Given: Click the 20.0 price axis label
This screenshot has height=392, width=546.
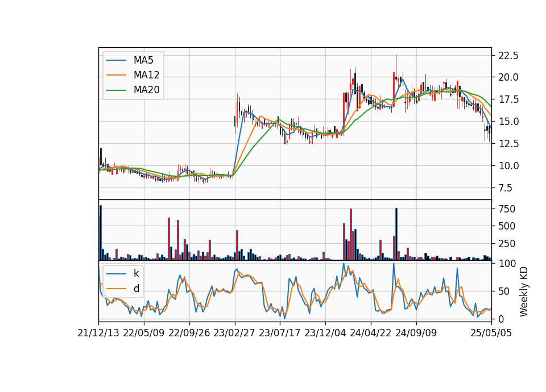Looking at the screenshot, I should point(508,77).
